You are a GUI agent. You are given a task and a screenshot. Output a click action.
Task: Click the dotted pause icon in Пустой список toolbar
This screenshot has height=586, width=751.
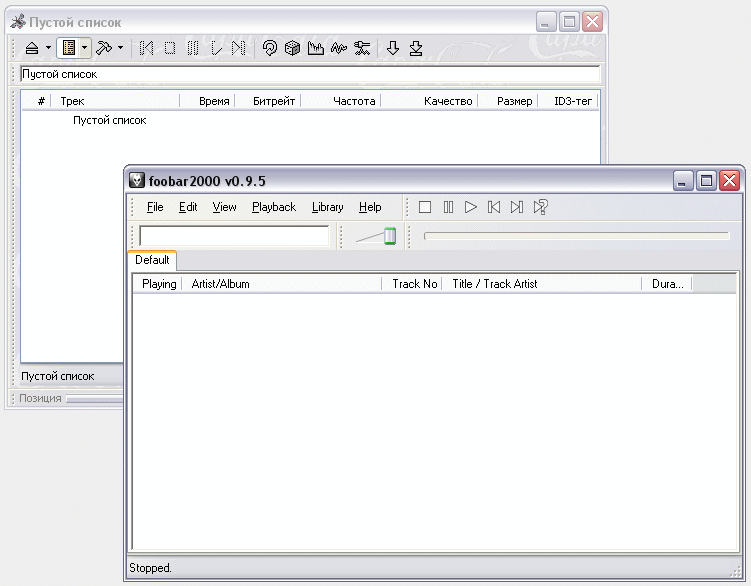[x=193, y=48]
